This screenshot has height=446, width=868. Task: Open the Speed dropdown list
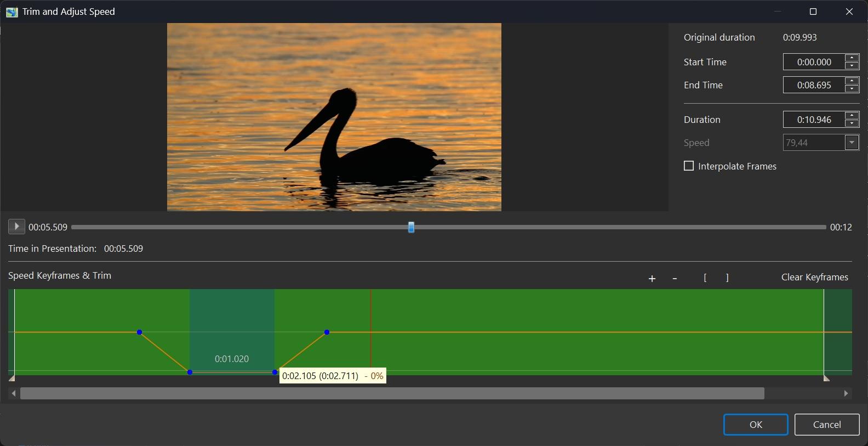(x=852, y=143)
